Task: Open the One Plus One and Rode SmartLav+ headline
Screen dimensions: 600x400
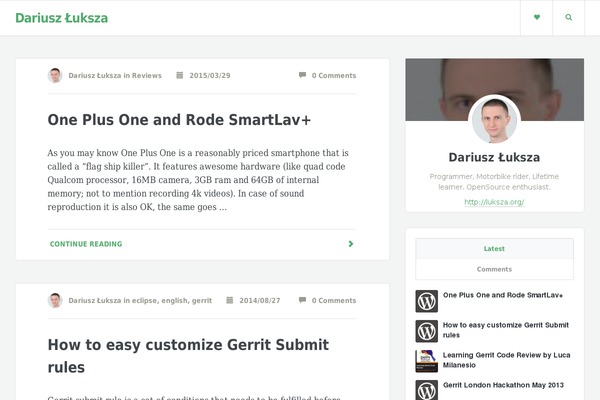Action: tap(179, 120)
